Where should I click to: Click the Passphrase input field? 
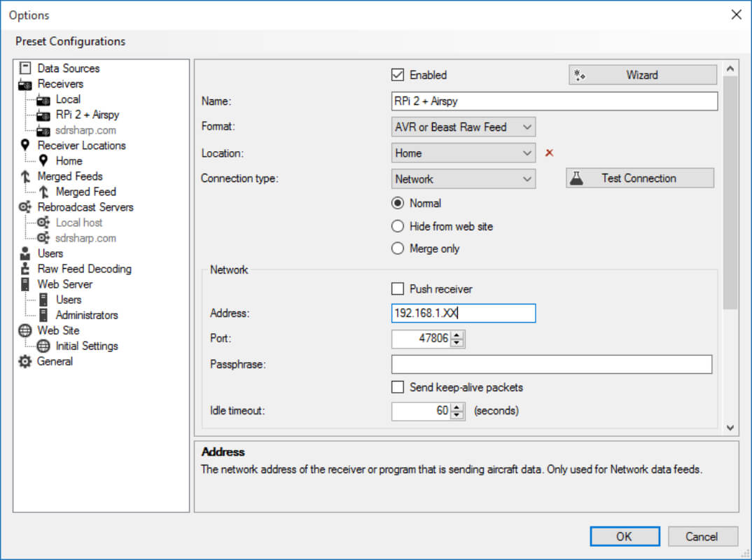[x=552, y=365]
